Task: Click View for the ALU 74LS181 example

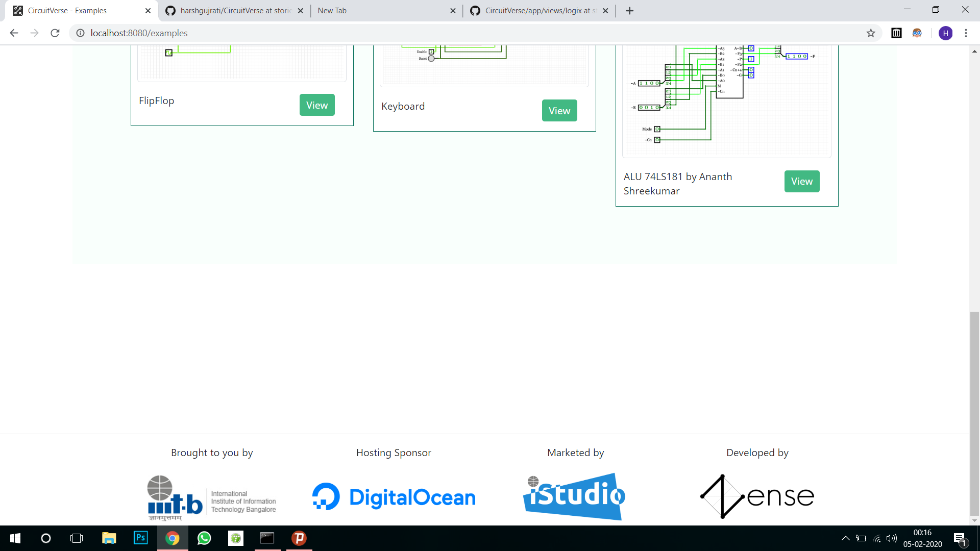Action: tap(801, 181)
